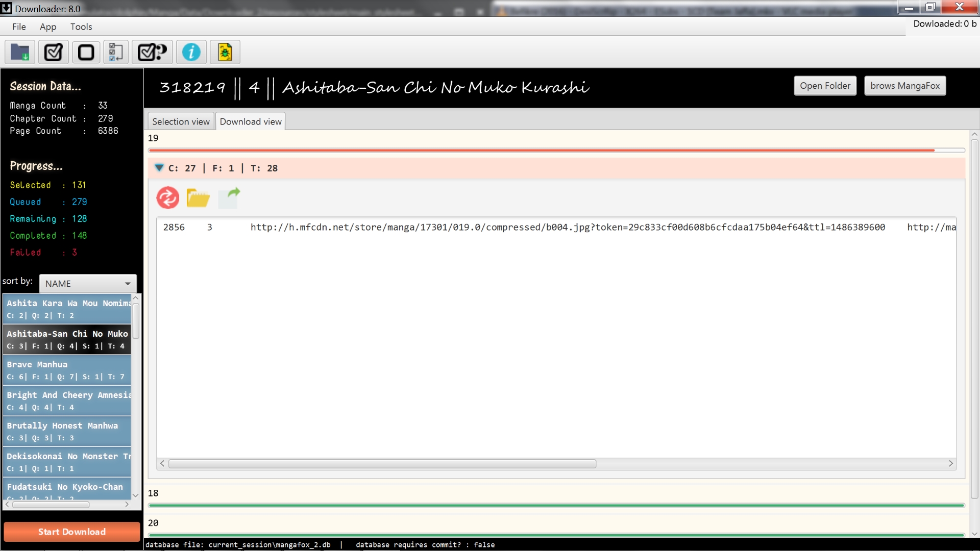980x551 pixels.
Task: Click chapter 18 row label
Action: coord(153,493)
